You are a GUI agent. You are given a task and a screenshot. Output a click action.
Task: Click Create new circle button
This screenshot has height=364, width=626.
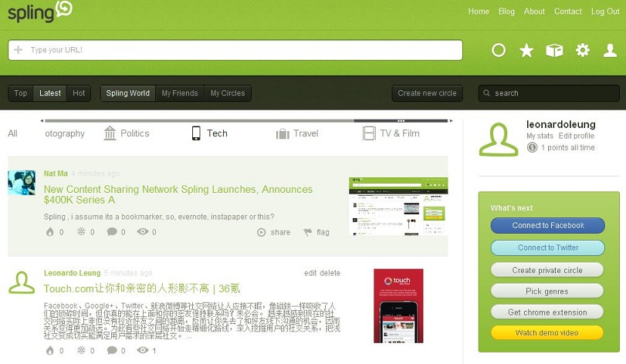pyautogui.click(x=427, y=93)
